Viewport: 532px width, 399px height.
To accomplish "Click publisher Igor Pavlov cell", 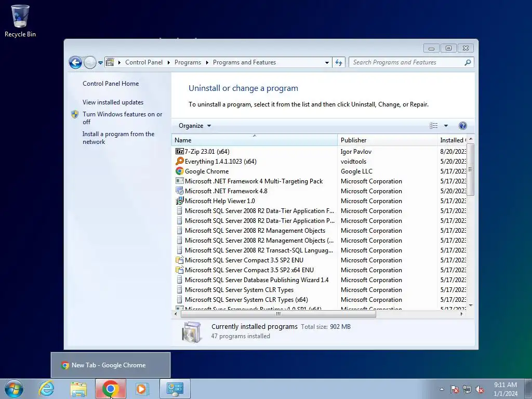I will (356, 151).
